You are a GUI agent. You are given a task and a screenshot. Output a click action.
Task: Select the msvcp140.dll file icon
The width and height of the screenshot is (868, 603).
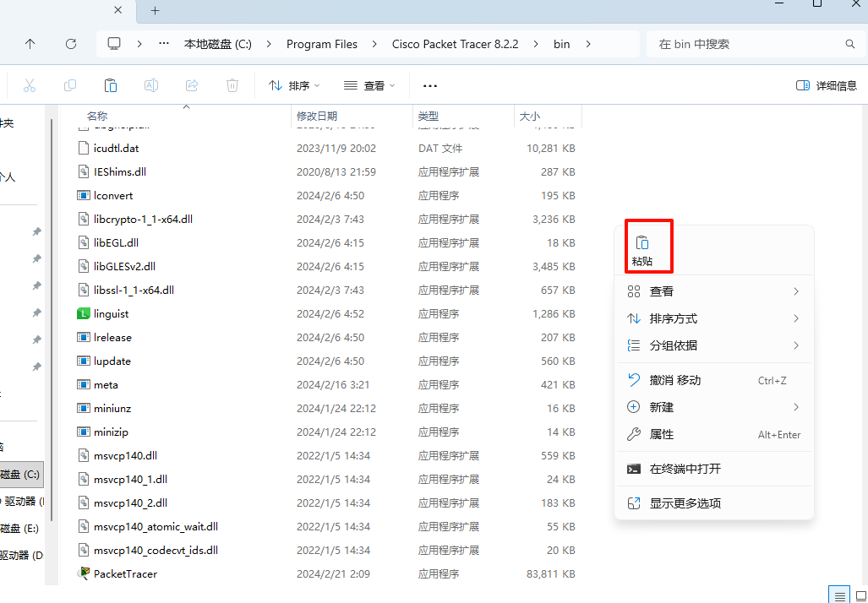pyautogui.click(x=83, y=456)
